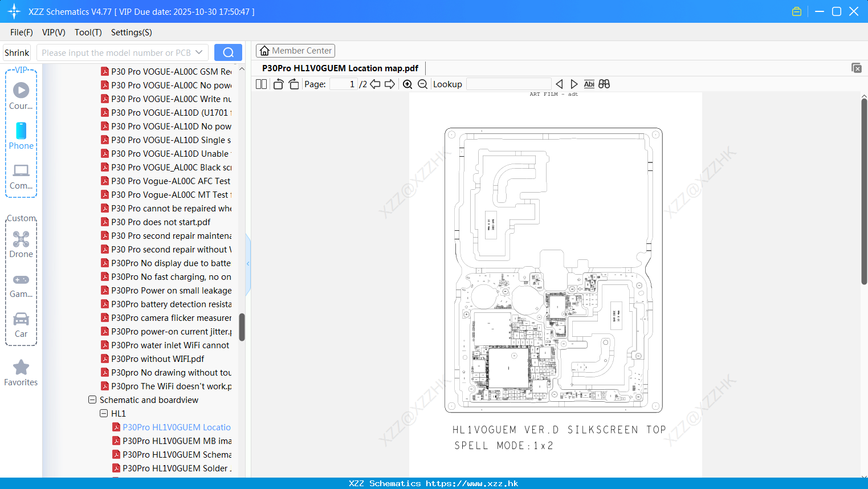Zoom out of the PDF

(x=422, y=84)
